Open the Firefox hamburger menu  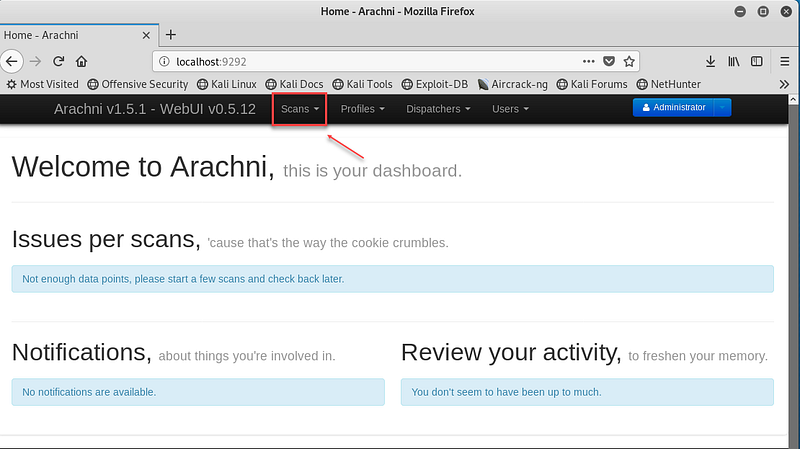point(785,62)
